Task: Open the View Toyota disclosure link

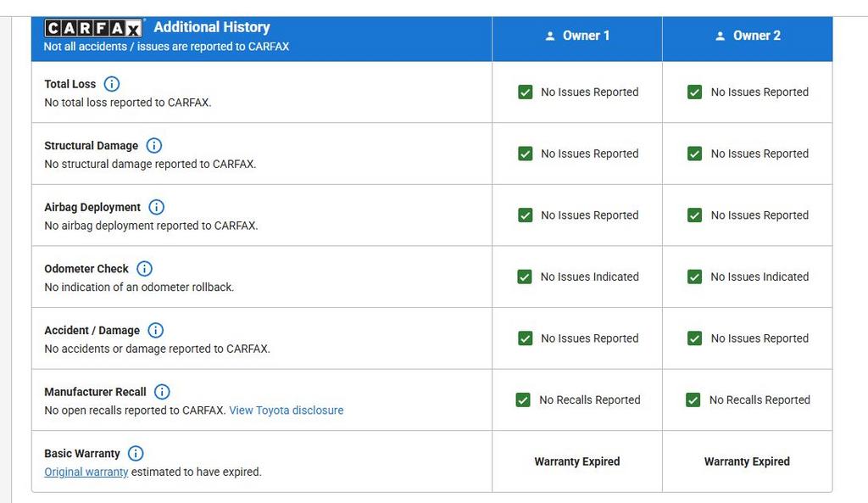Action: click(287, 411)
